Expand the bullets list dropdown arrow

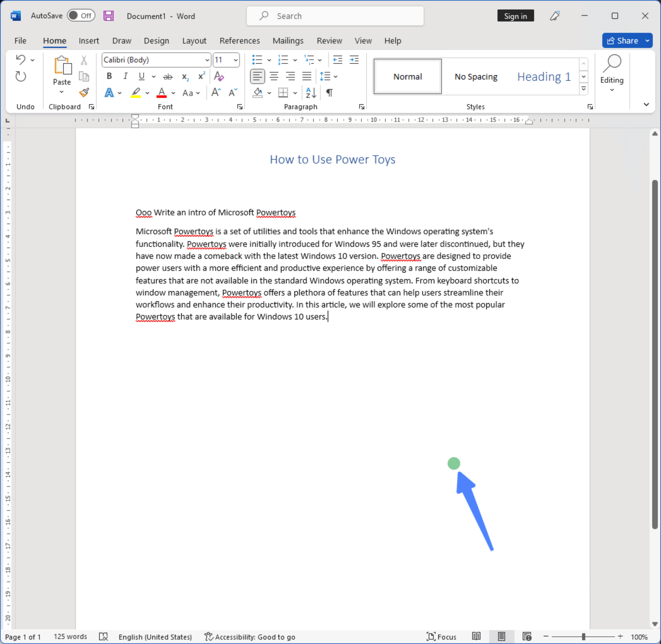[269, 60]
